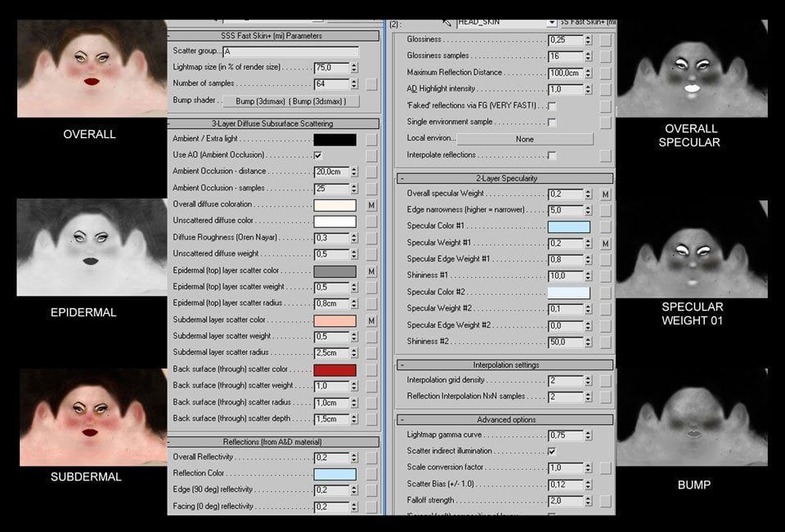The width and height of the screenshot is (785, 532).
Task: Click the M map button for Overall diffuse coloration
Action: click(371, 205)
